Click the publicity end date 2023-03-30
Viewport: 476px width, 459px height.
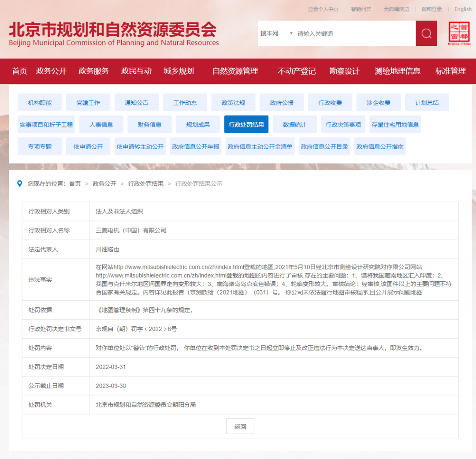(111, 386)
